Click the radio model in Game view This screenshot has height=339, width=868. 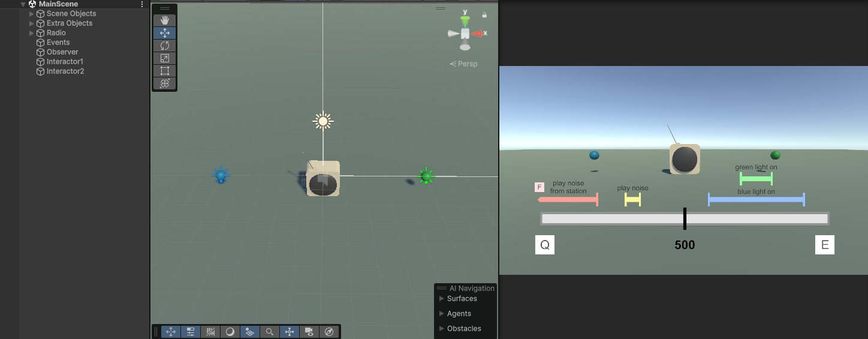click(685, 159)
